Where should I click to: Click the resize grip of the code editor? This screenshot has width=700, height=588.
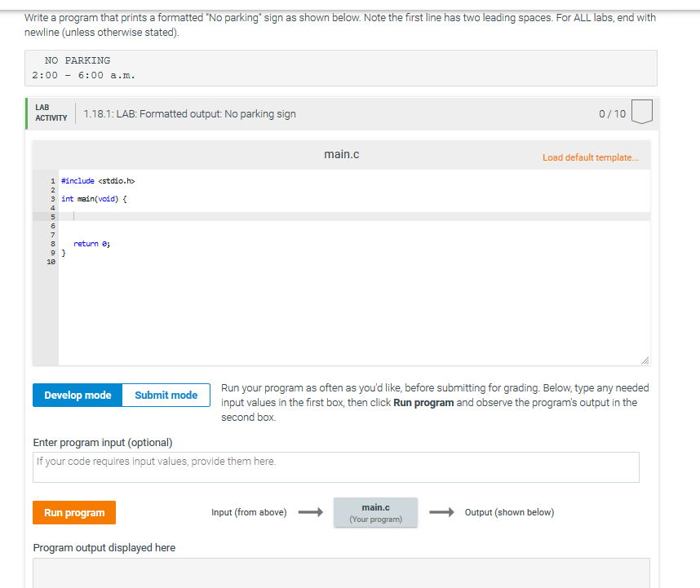point(645,359)
